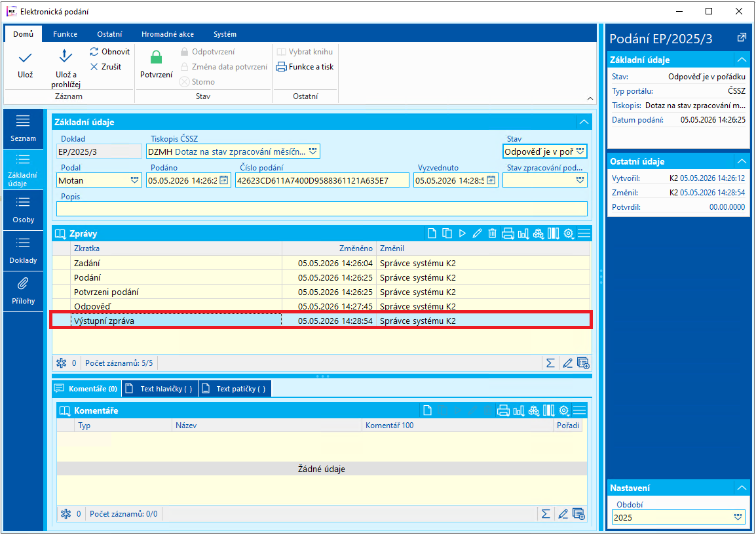Click Ulož a prohlížej save icon

(66, 56)
